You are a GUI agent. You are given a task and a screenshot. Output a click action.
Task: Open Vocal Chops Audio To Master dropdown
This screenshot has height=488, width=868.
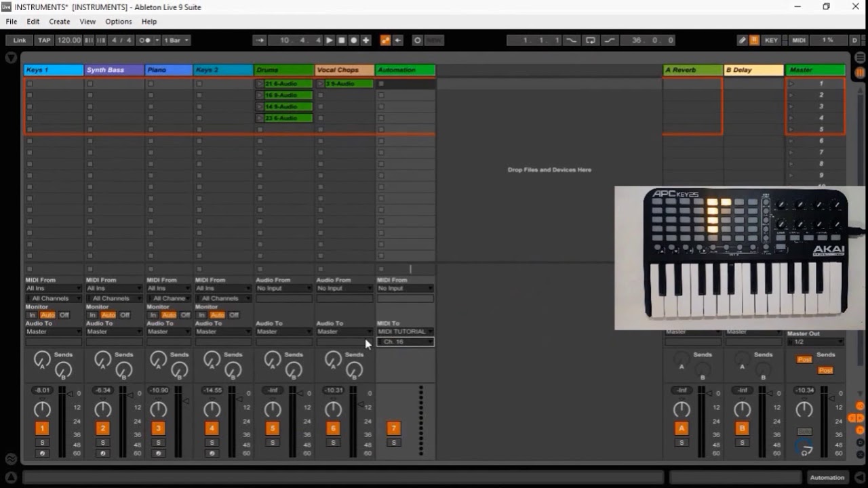(x=344, y=332)
